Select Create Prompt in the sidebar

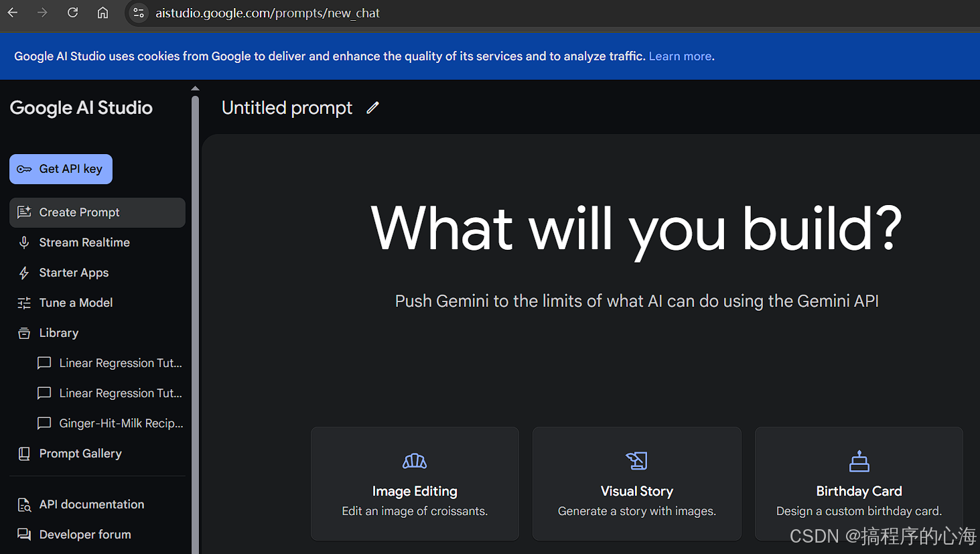(x=97, y=212)
